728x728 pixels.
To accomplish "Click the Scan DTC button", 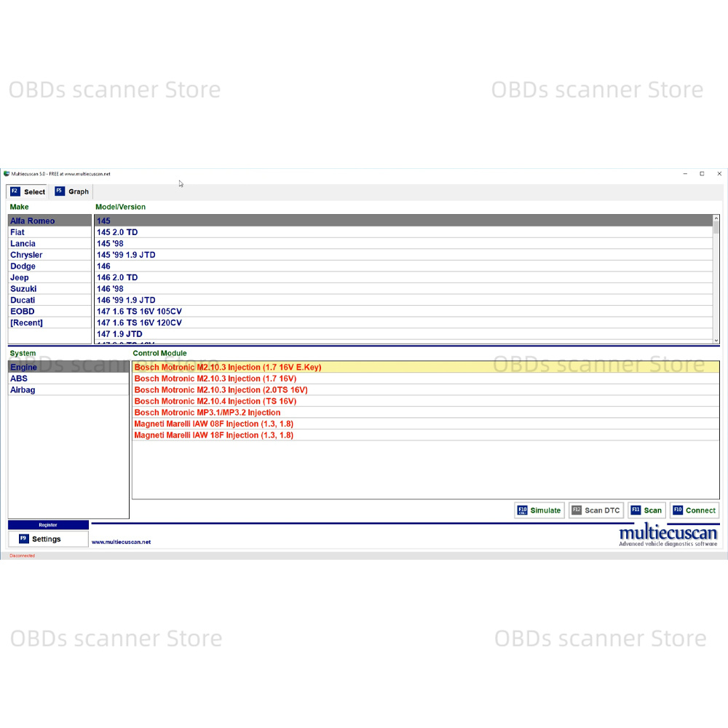I will click(x=596, y=510).
